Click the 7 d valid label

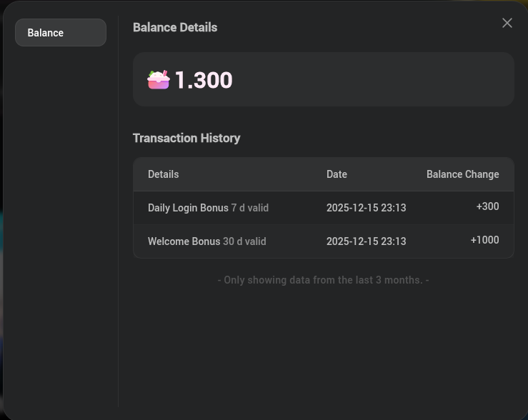tap(250, 208)
